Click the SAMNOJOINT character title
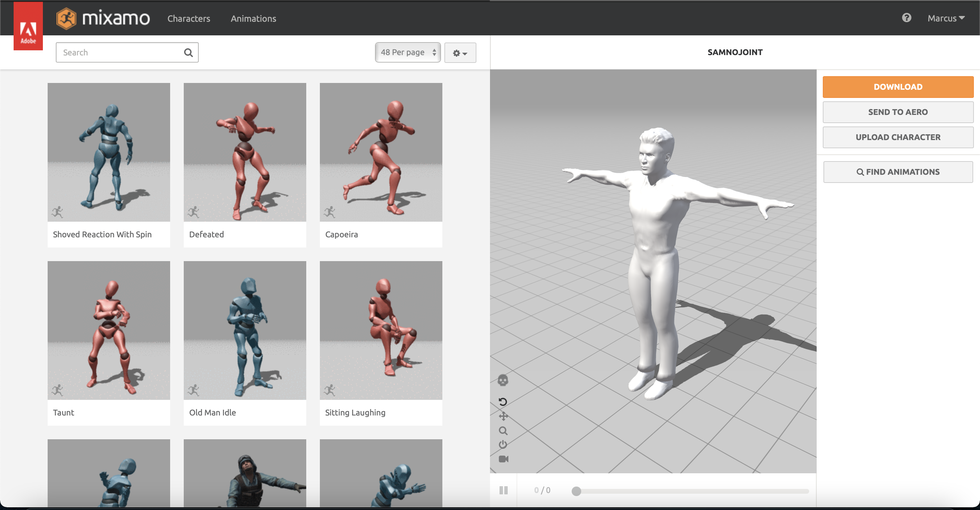The width and height of the screenshot is (980, 510). (x=735, y=52)
